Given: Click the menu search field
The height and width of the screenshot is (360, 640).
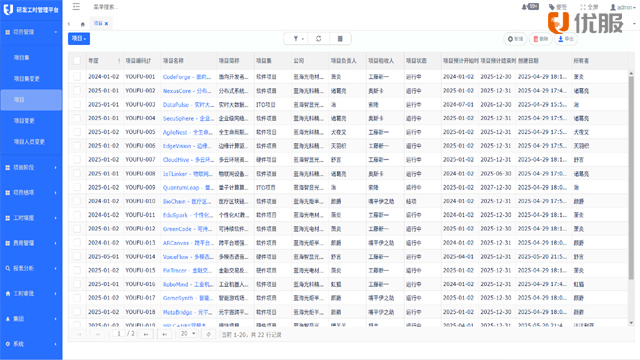Looking at the screenshot, I should [106, 7].
